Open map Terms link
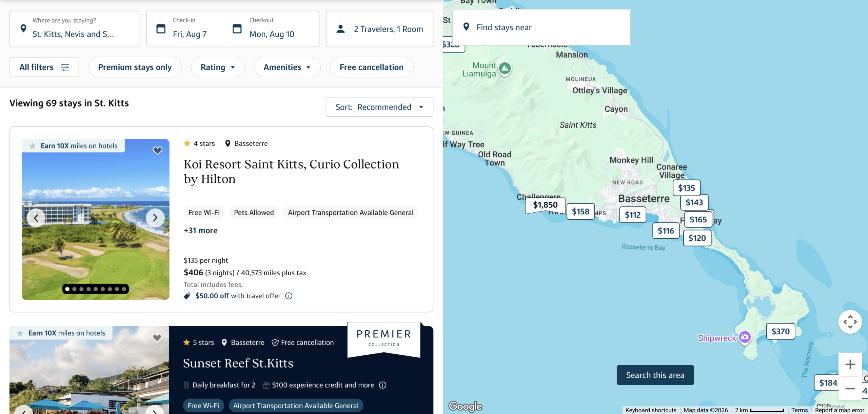This screenshot has height=414, width=868. coord(800,410)
